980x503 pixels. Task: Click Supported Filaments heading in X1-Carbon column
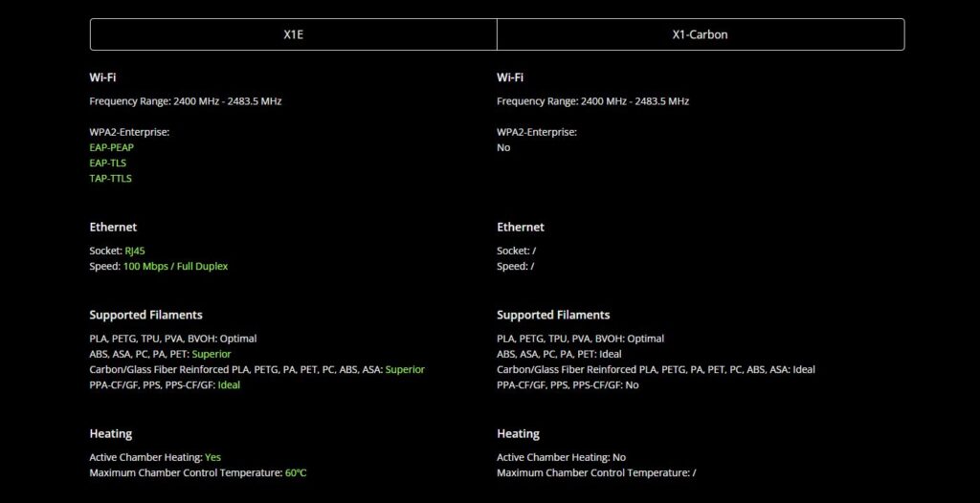pos(553,315)
